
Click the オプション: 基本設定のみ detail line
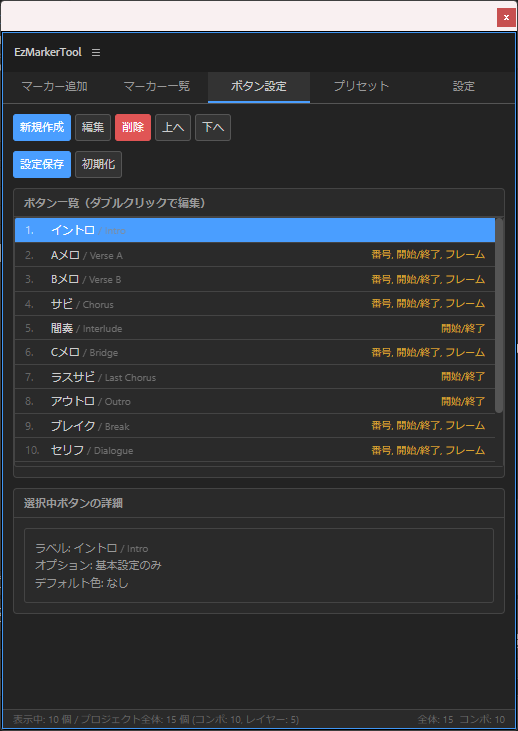coord(98,565)
